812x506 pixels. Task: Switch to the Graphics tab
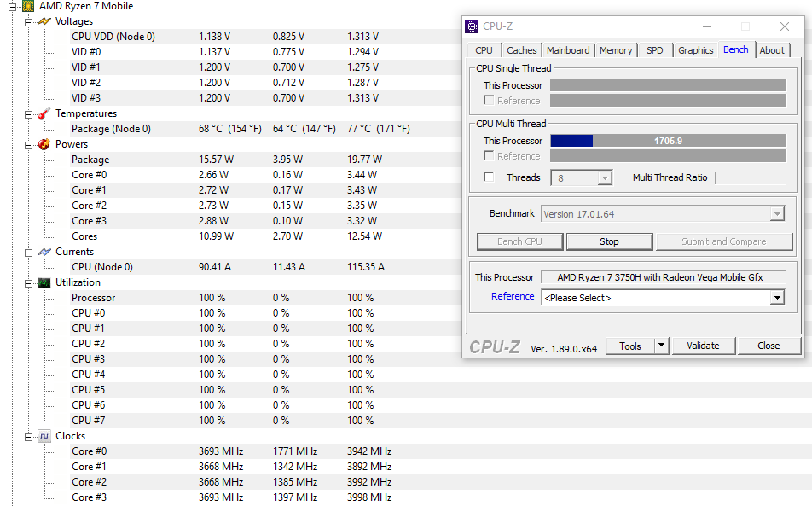[695, 50]
